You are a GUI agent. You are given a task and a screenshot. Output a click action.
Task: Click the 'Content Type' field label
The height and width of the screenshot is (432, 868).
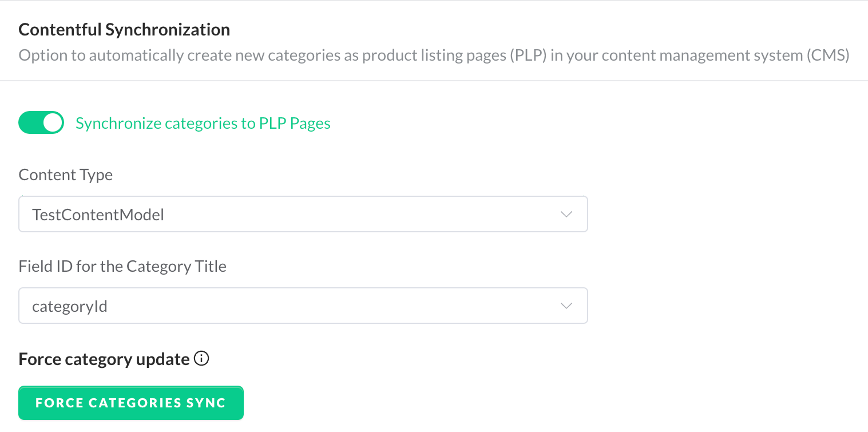pyautogui.click(x=66, y=175)
